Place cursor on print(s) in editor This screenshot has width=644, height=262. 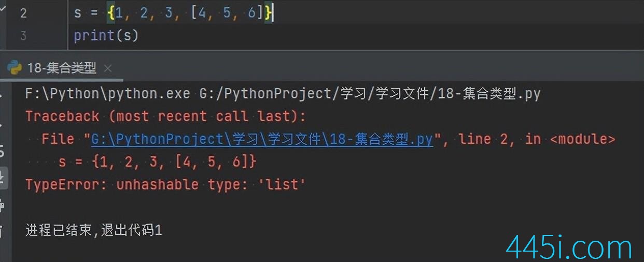tap(106, 36)
